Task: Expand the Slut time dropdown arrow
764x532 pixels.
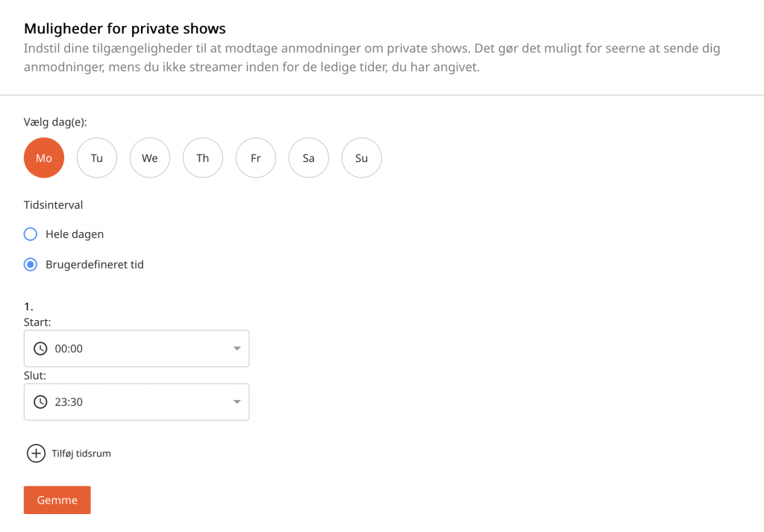Action: [x=237, y=402]
